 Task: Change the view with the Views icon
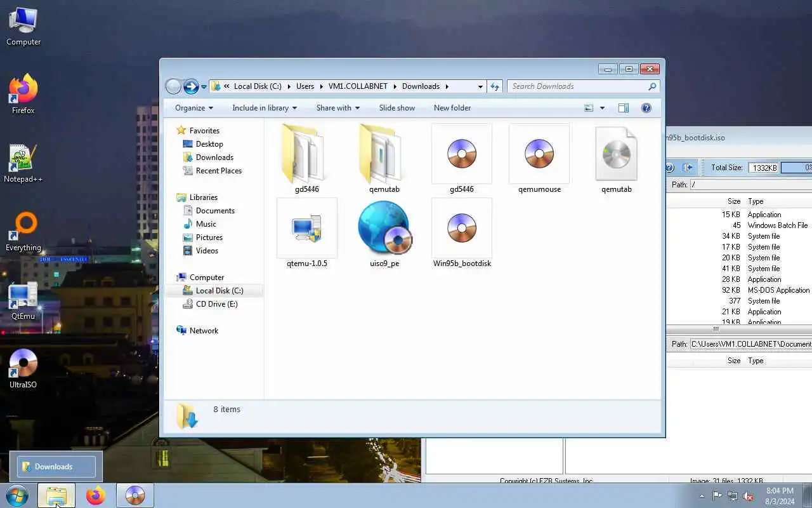pos(589,108)
